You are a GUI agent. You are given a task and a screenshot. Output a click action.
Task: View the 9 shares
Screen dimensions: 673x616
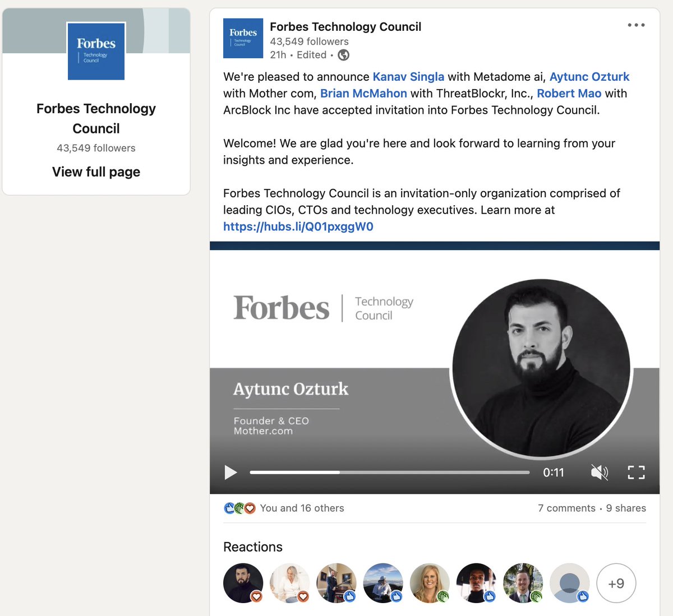[626, 508]
